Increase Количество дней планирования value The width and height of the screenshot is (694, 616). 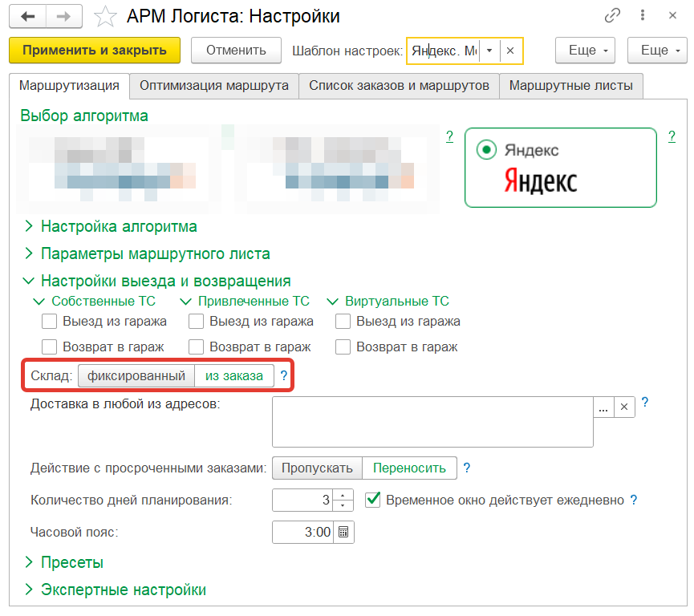(x=343, y=495)
